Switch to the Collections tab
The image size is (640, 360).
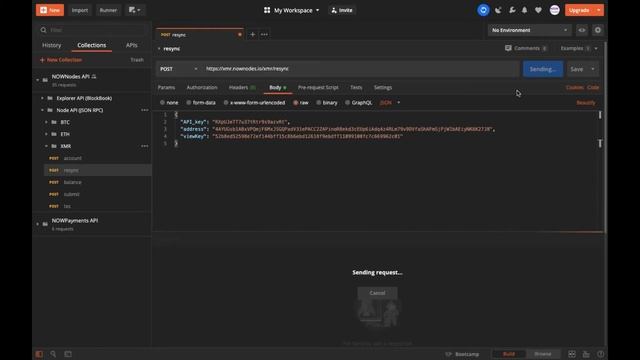91,45
